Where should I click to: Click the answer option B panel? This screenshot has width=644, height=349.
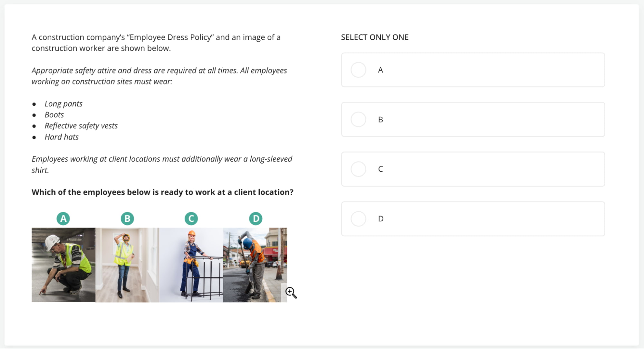[473, 119]
